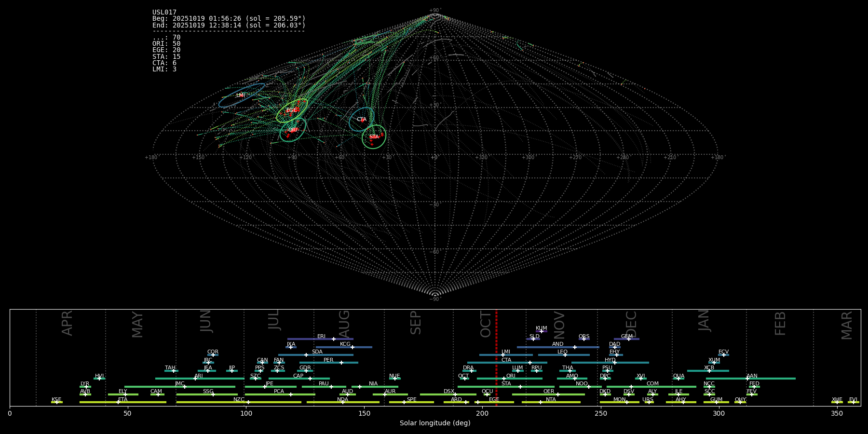The width and height of the screenshot is (868, 434).
Task: Click the 'LMI: 3' legend entry
Action: click(x=164, y=69)
